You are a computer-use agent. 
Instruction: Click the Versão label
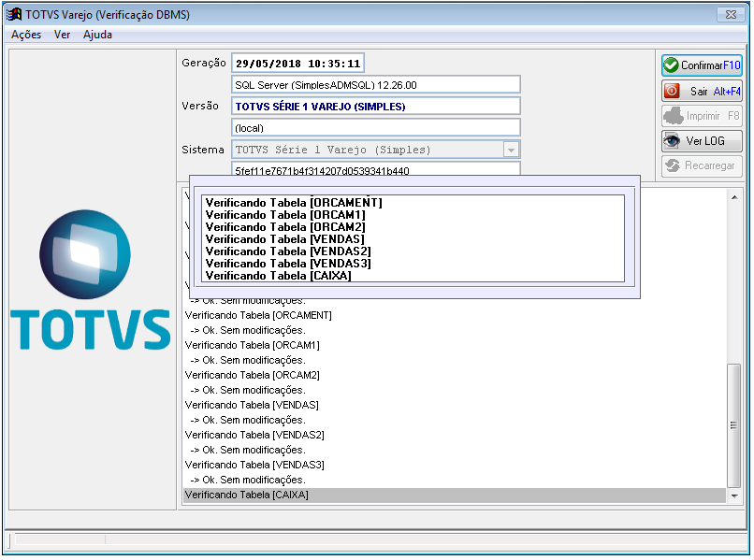click(199, 106)
